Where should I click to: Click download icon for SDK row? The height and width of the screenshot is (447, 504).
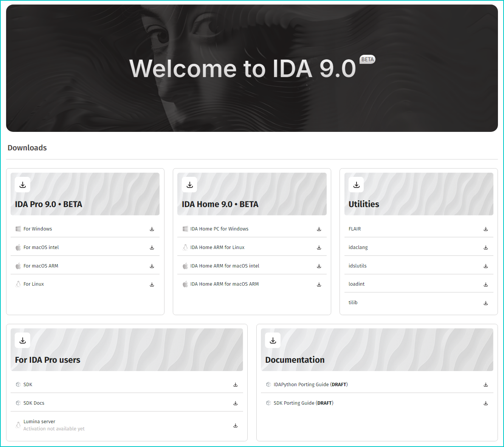click(236, 385)
